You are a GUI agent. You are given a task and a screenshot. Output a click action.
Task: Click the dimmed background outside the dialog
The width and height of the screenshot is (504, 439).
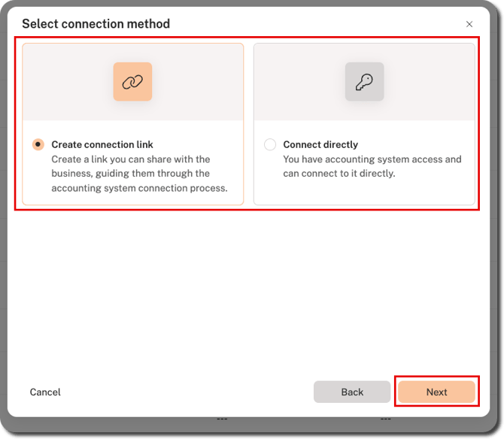coord(497,225)
